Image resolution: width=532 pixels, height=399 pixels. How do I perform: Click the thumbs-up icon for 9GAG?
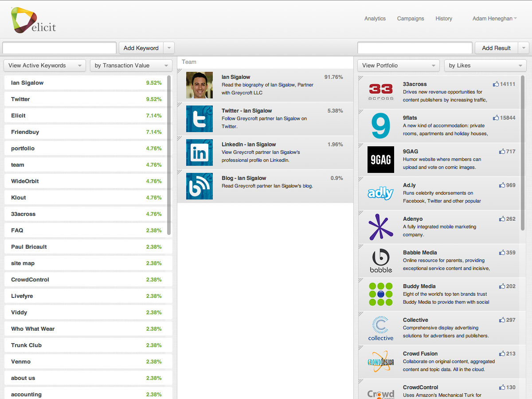coord(502,151)
